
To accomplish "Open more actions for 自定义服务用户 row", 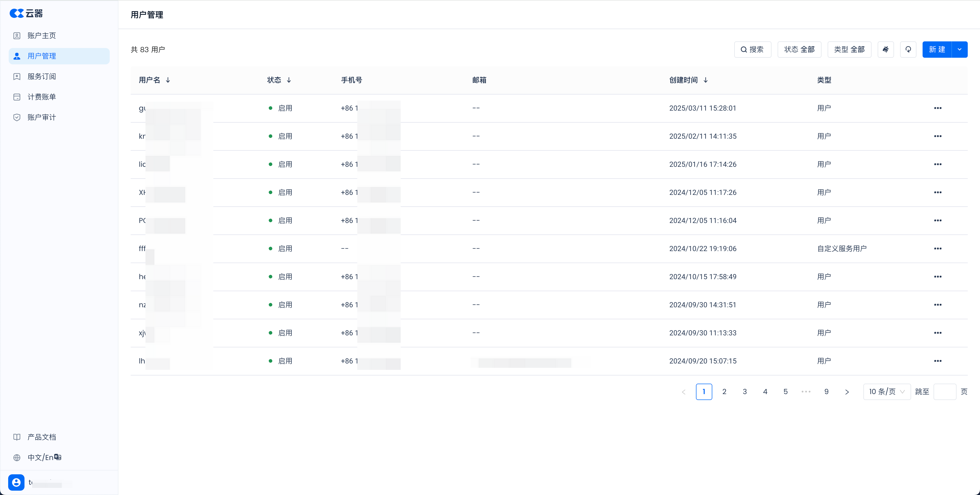I will pos(937,249).
